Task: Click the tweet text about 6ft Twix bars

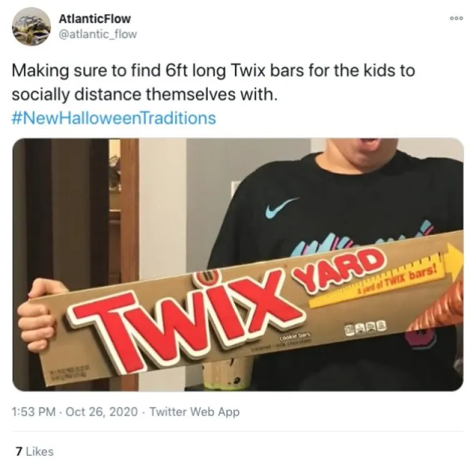Action: point(213,82)
